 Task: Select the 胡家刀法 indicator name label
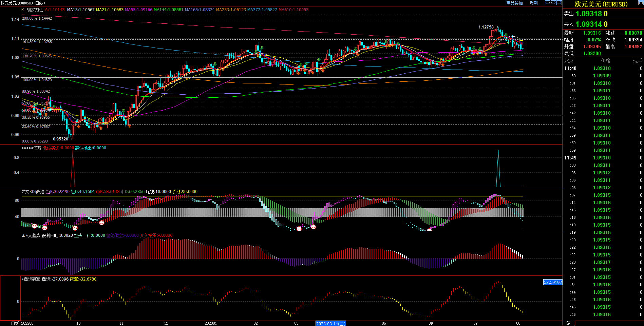pos(35,10)
